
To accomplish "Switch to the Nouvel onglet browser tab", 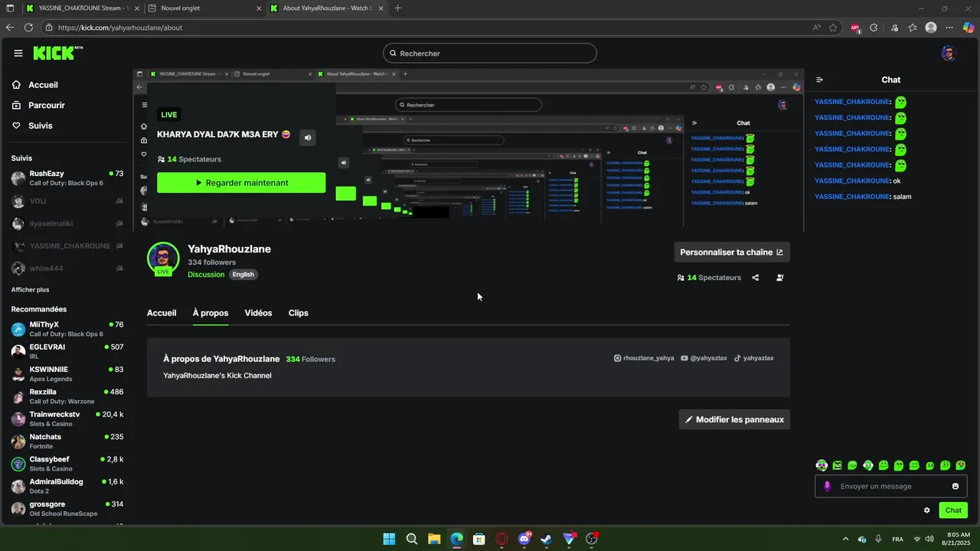I will [203, 8].
